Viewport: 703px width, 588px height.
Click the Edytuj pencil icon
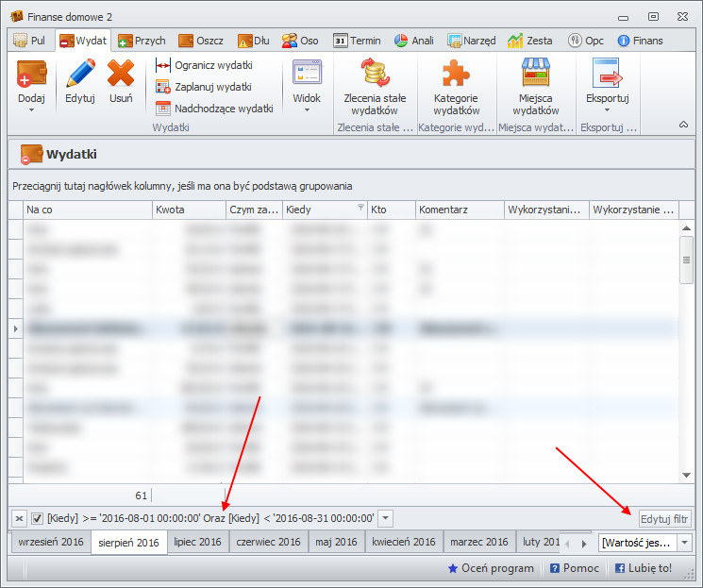click(80, 75)
